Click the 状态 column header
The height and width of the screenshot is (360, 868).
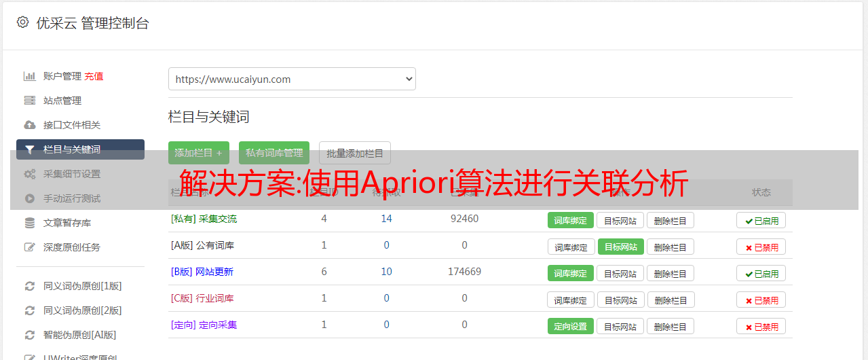(x=761, y=192)
